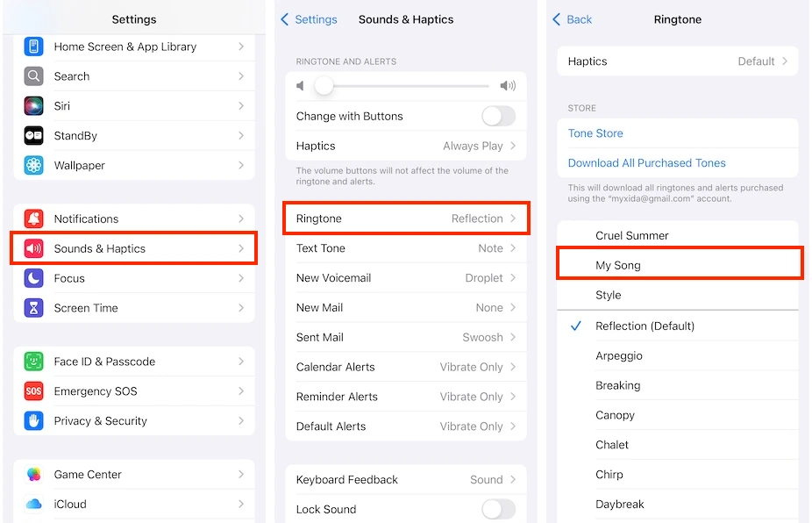Open Focus settings via the moon icon
This screenshot has width=812, height=523.
(x=32, y=278)
